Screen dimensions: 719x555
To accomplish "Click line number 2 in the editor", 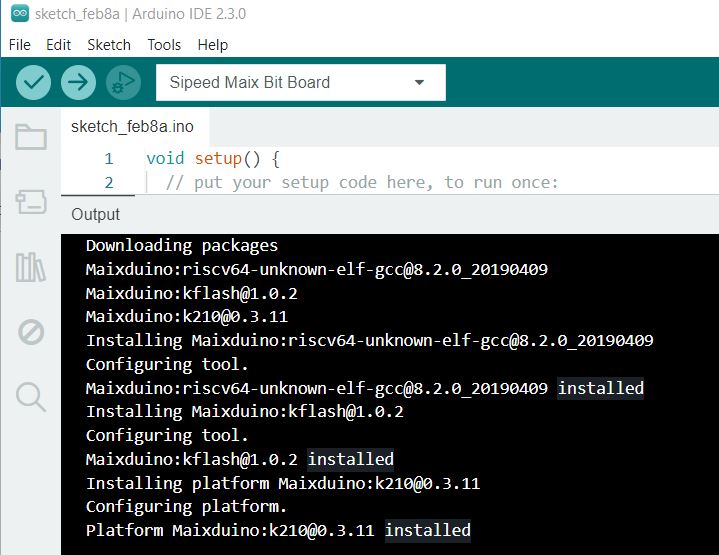I will click(x=109, y=183).
